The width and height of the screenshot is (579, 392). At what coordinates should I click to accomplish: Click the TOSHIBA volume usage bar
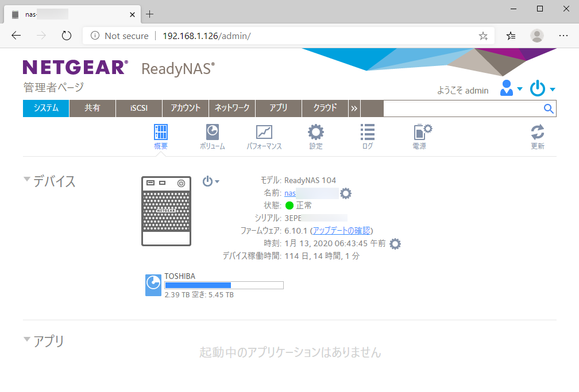coord(224,285)
